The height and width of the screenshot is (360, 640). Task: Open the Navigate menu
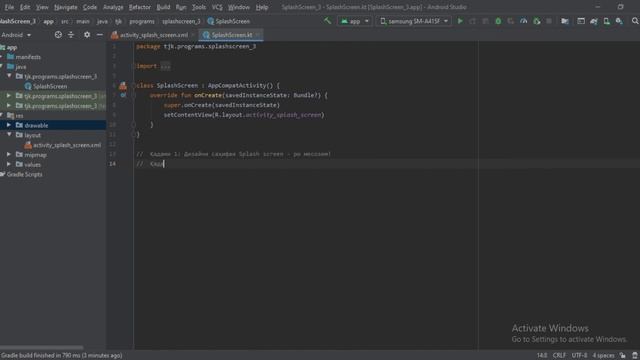pyautogui.click(x=65, y=7)
